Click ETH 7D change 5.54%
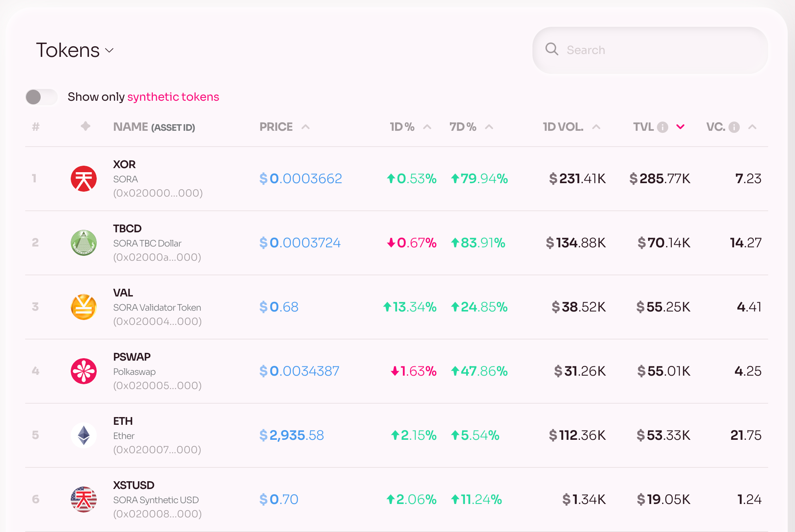This screenshot has height=532, width=795. (x=475, y=435)
